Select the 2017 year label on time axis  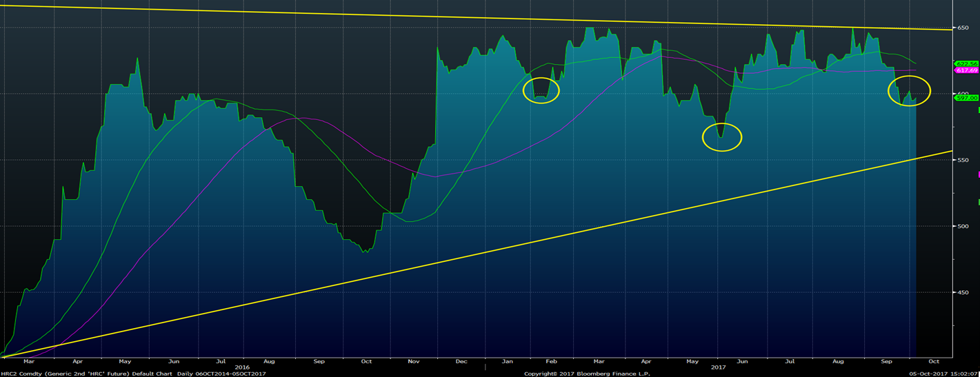pos(719,367)
